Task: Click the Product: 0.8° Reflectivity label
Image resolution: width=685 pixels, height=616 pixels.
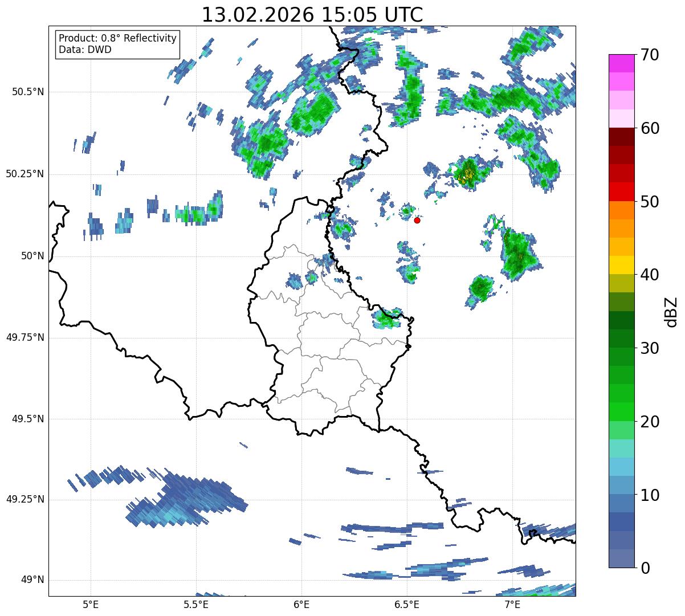Action: (118, 38)
